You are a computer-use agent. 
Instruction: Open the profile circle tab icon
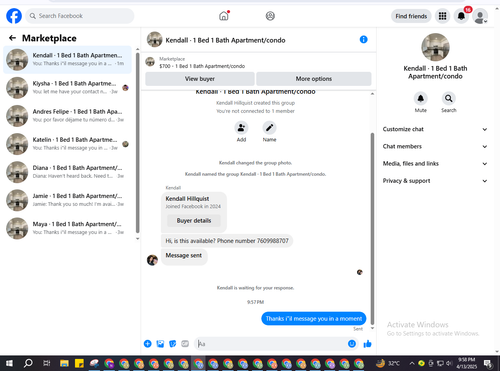(270, 16)
